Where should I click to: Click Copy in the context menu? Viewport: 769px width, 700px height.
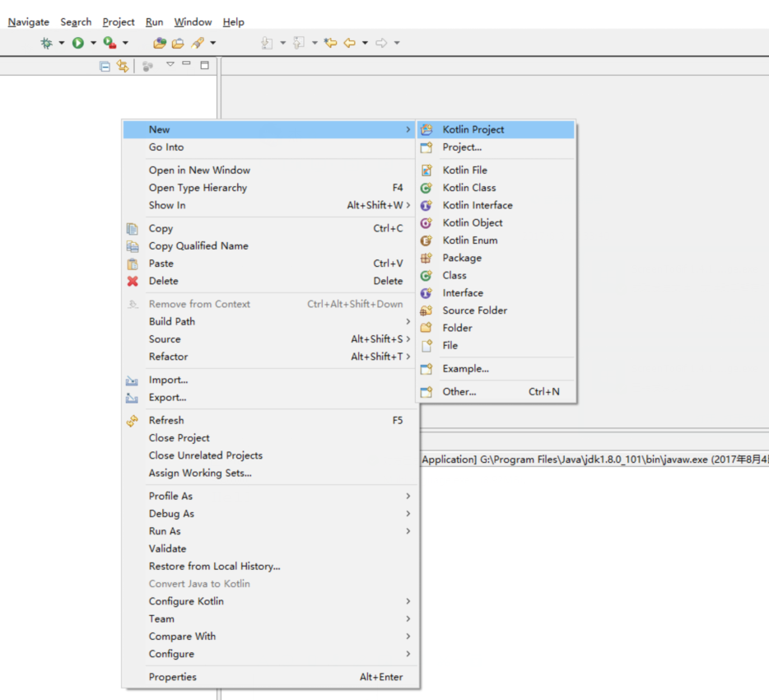pyautogui.click(x=269, y=229)
